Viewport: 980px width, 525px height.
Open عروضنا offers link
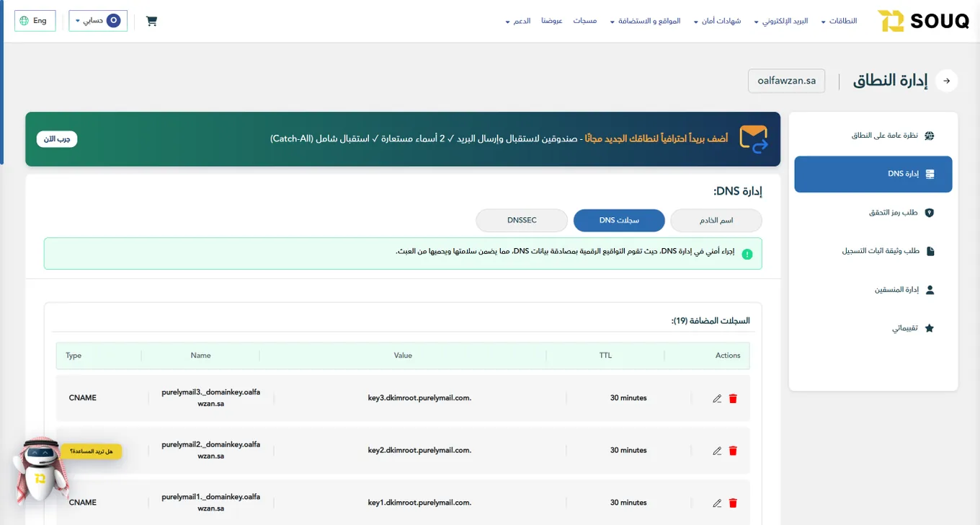click(552, 21)
